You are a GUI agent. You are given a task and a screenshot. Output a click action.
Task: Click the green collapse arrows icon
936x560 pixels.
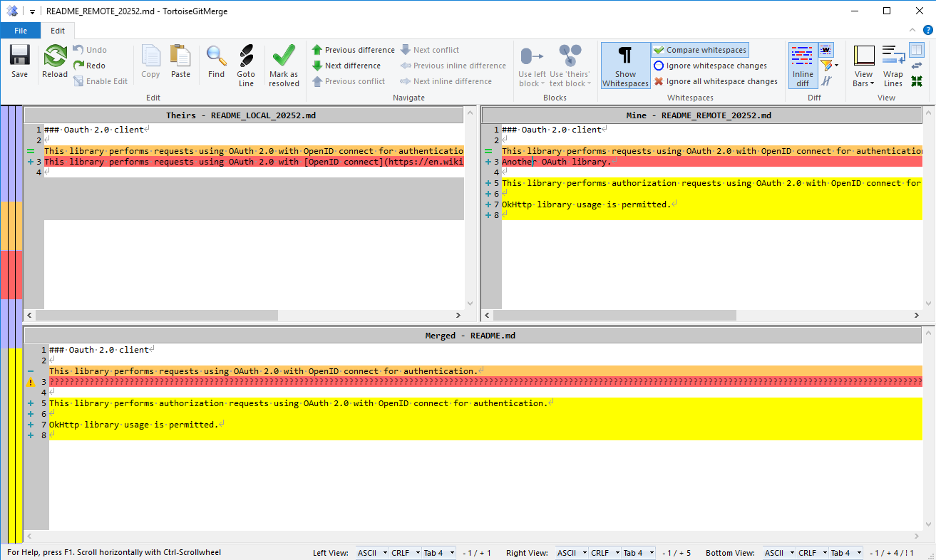917,81
